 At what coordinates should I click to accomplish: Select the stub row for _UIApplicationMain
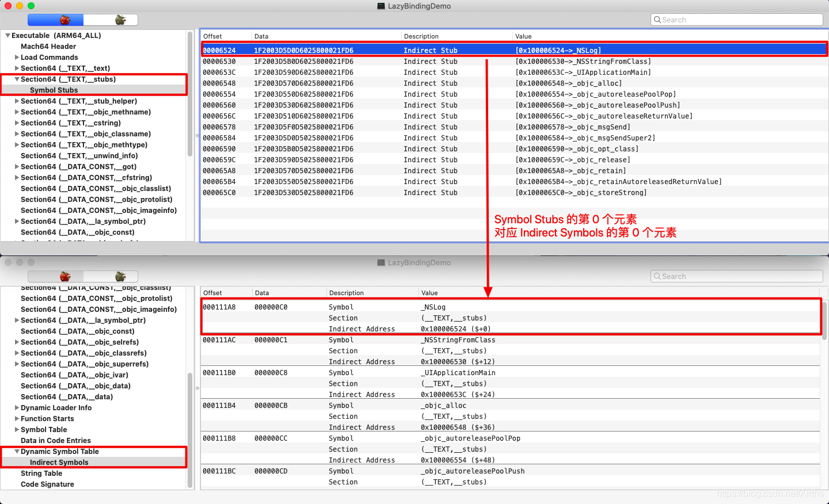(x=514, y=72)
